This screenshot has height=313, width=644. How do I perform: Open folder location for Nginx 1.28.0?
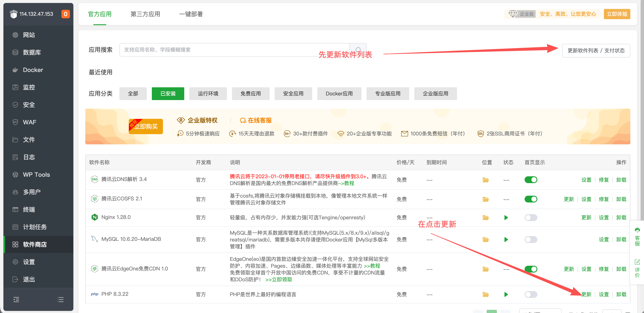pyautogui.click(x=486, y=218)
